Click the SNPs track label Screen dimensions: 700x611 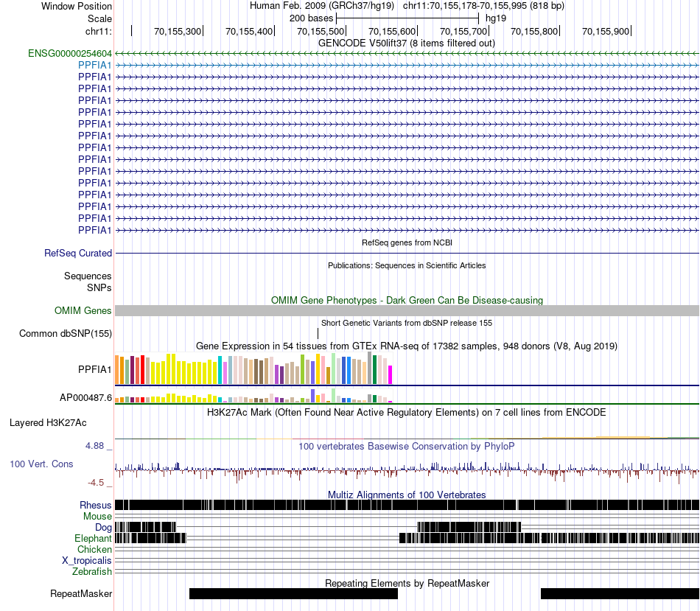tap(99, 287)
